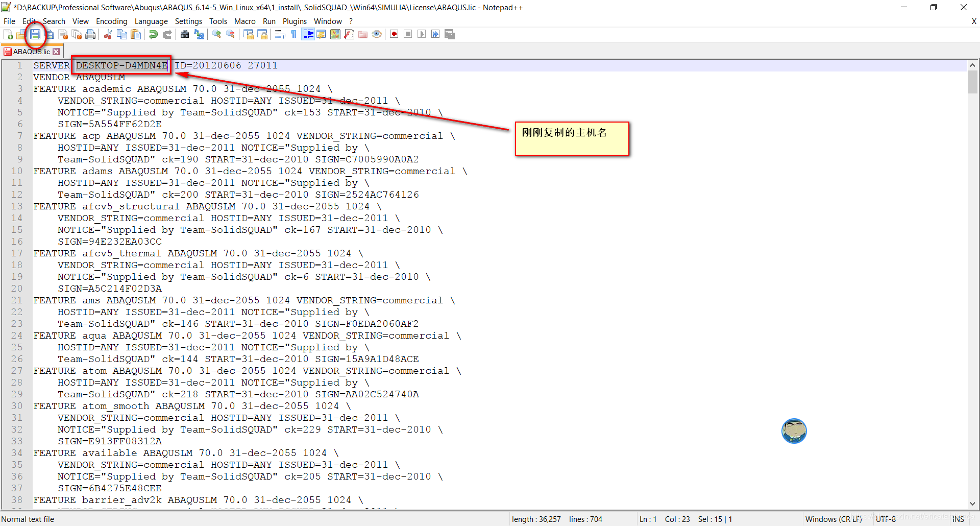Image resolution: width=980 pixels, height=526 pixels.
Task: Click the INS insert mode indicator
Action: click(x=958, y=519)
